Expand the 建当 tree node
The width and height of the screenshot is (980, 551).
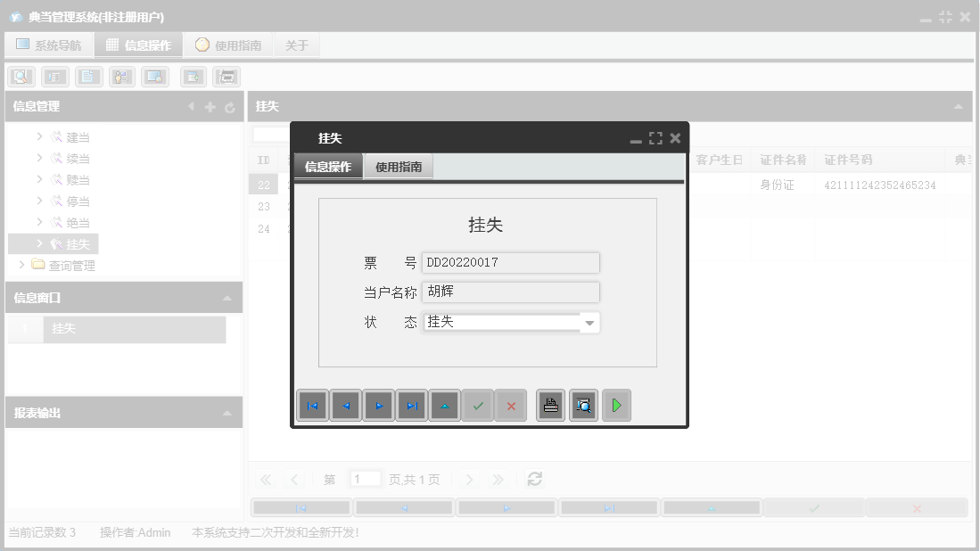tap(41, 136)
